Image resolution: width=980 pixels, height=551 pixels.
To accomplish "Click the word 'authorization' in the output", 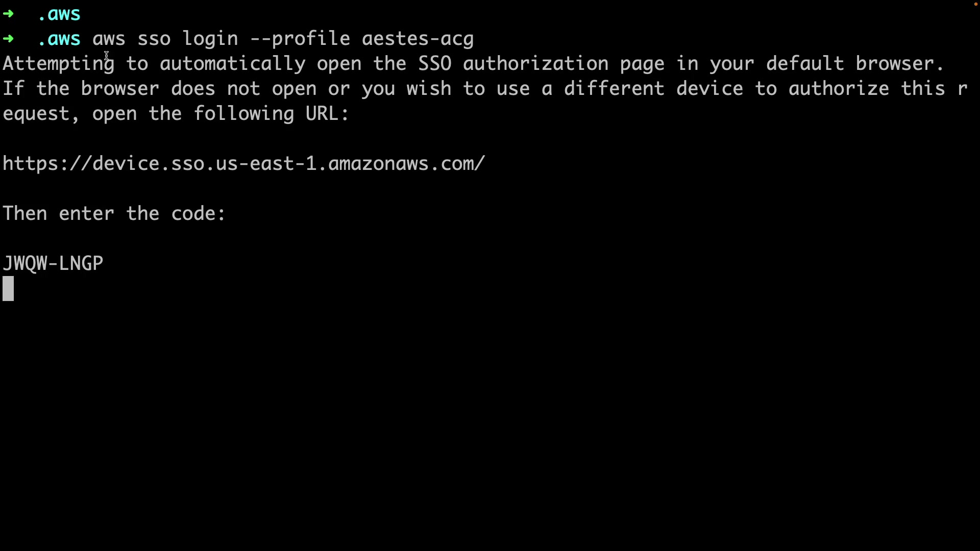I will tap(535, 64).
